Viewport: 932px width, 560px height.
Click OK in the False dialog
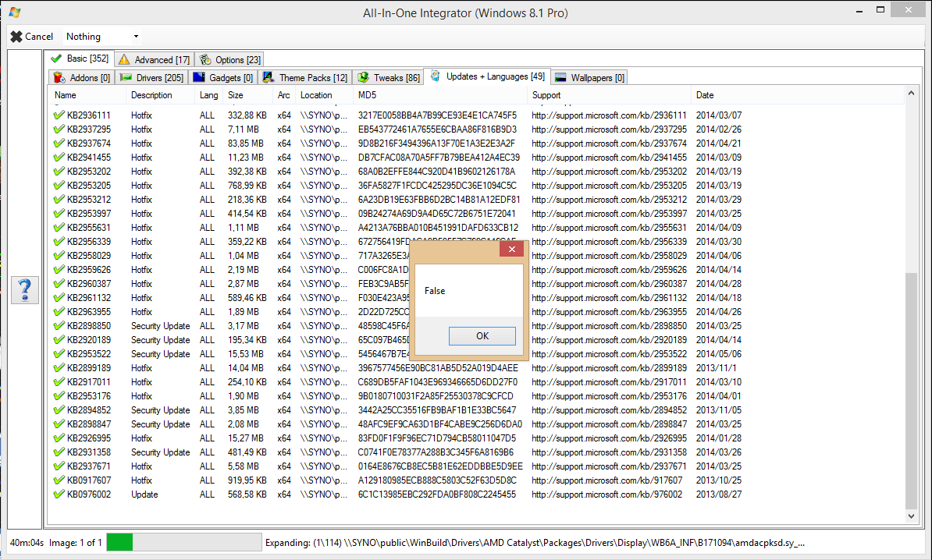click(482, 336)
